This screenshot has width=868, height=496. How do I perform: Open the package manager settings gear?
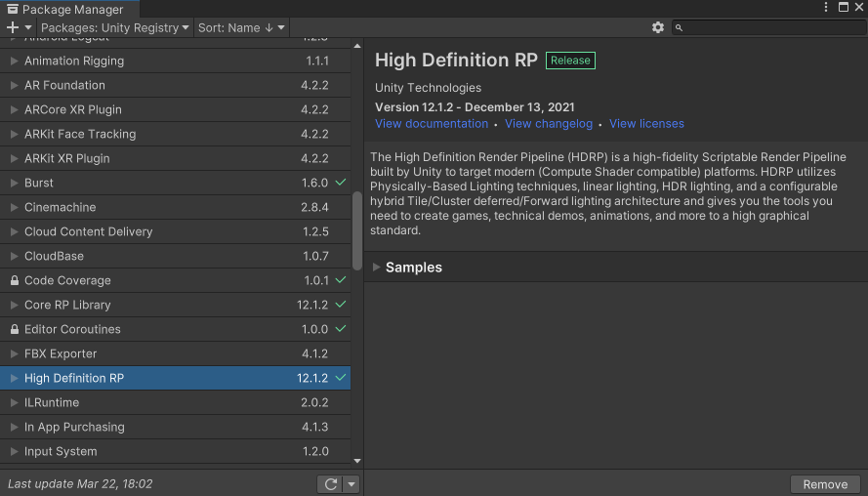click(x=658, y=28)
